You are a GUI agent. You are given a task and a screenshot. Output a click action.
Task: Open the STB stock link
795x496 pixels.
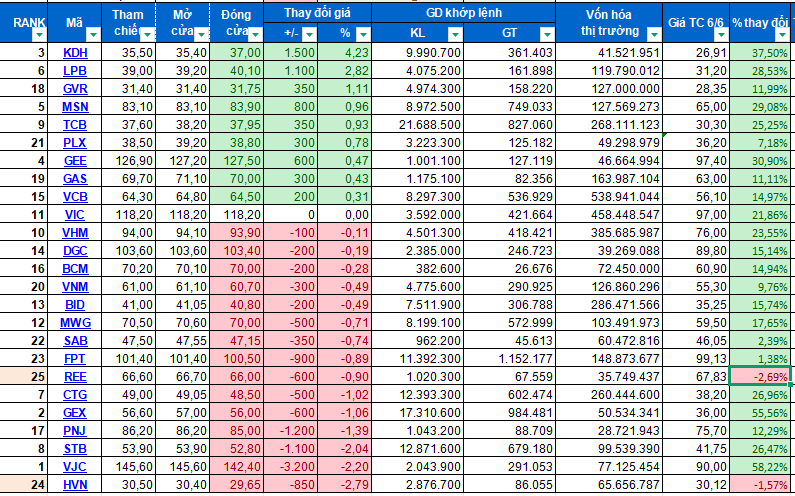[75, 449]
